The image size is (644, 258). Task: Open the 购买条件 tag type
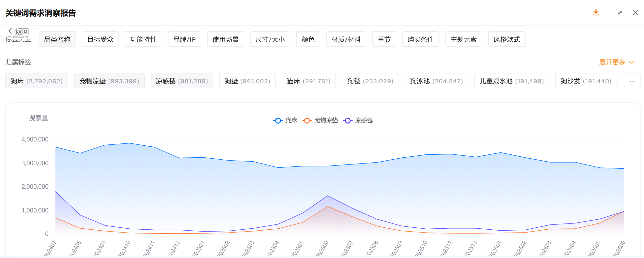[421, 39]
